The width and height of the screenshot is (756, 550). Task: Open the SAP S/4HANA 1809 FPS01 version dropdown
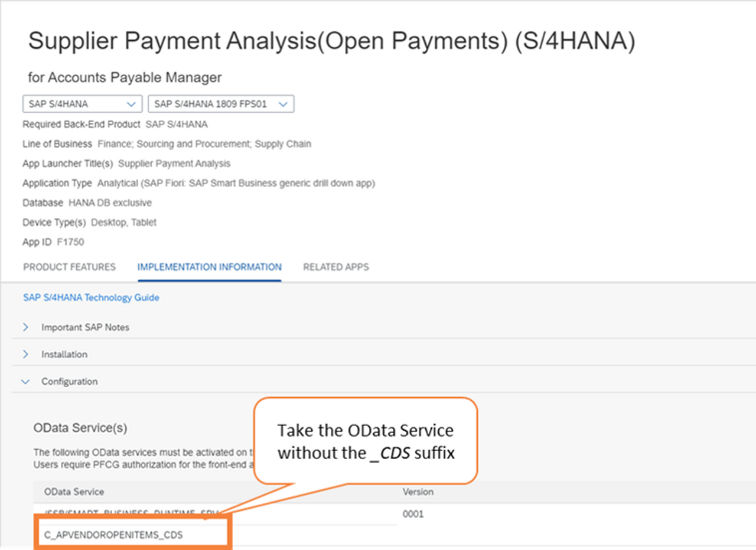tap(221, 104)
